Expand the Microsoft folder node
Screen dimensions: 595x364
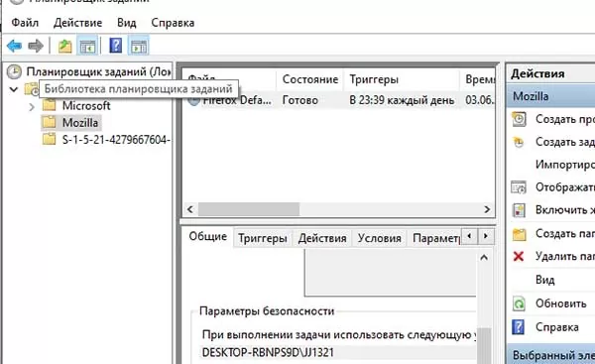coord(32,107)
